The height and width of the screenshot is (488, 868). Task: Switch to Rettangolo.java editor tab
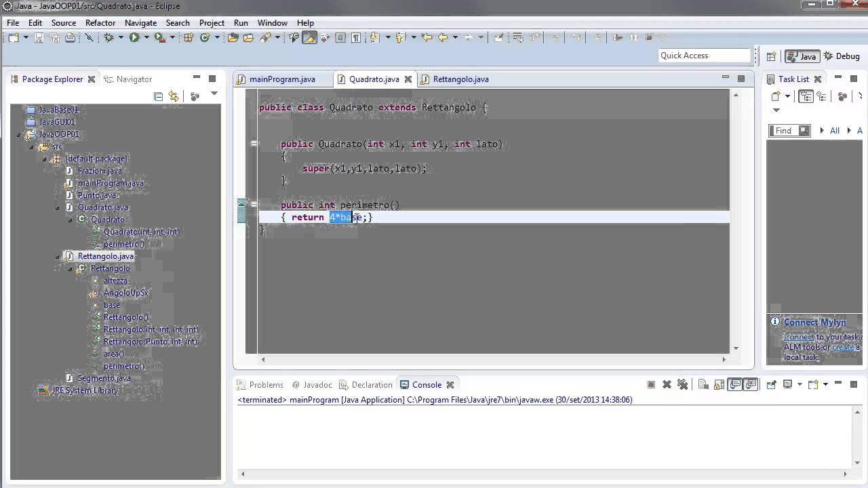click(460, 79)
